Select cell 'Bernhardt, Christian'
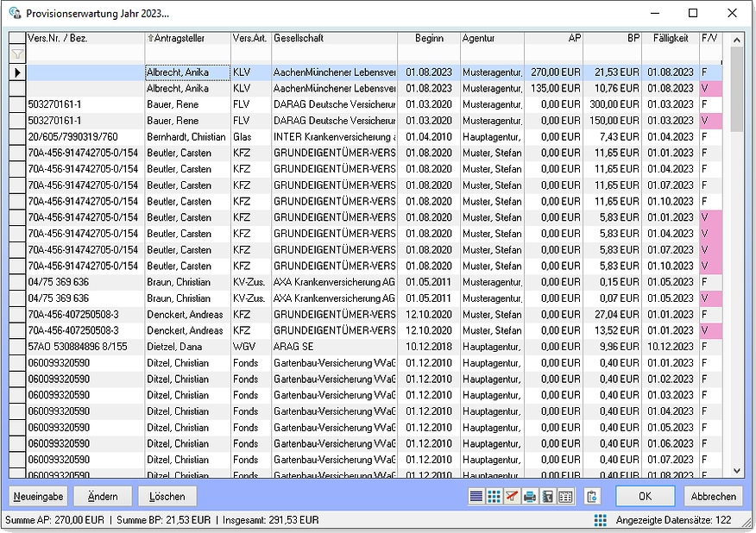Image resolution: width=756 pixels, height=533 pixels. (187, 137)
